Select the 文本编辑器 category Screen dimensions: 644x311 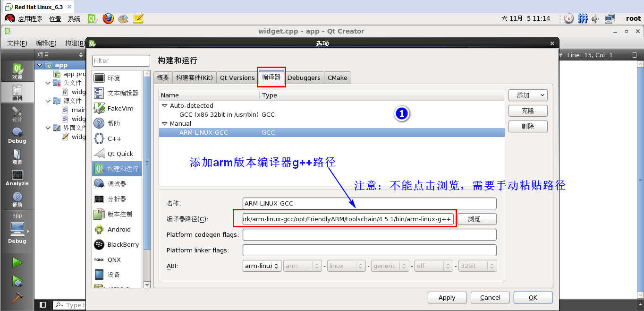(116, 93)
